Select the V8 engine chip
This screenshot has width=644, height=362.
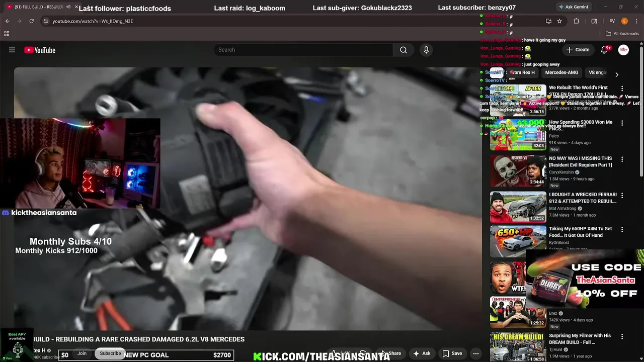coord(598,72)
